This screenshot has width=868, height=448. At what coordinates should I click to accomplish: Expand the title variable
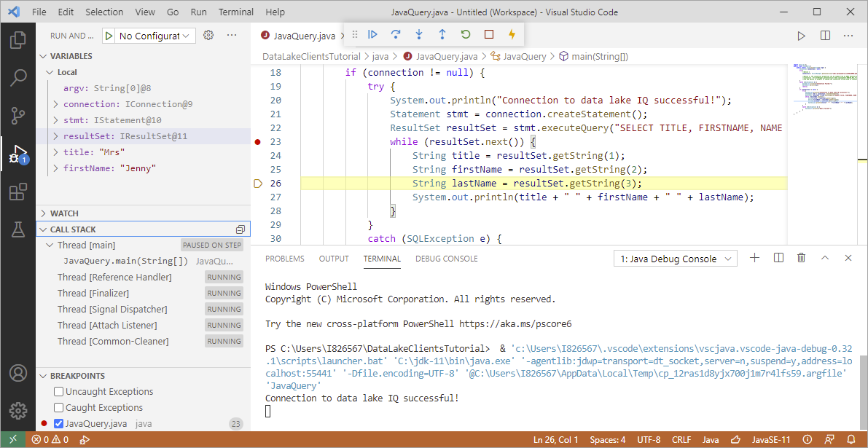pos(55,153)
